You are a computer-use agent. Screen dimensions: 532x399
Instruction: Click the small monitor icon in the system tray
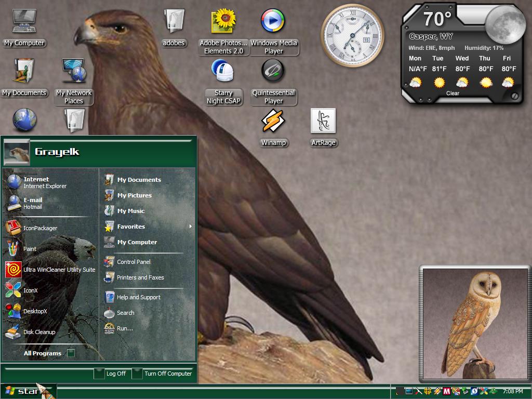click(409, 391)
